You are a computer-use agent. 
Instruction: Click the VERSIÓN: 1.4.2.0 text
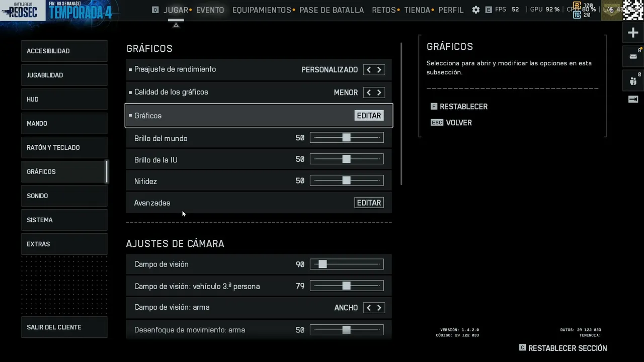(459, 330)
